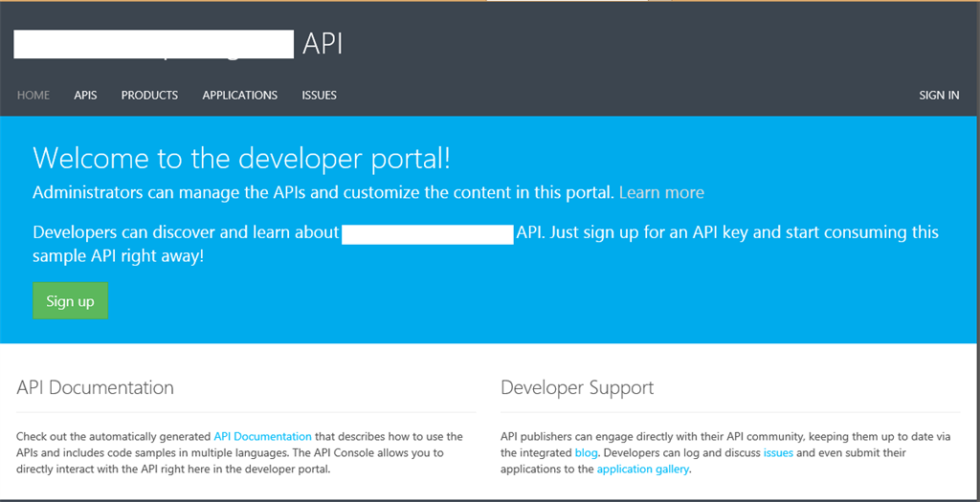Click the redacted API name in banner text
Screen dimensions: 980x502
pos(428,233)
